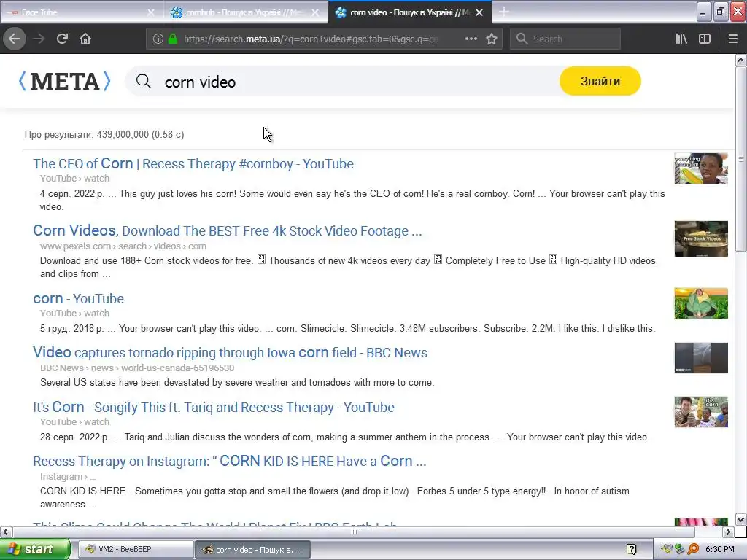Open The CEO of Corn YouTube result
The width and height of the screenshot is (747, 560).
pyautogui.click(x=193, y=164)
